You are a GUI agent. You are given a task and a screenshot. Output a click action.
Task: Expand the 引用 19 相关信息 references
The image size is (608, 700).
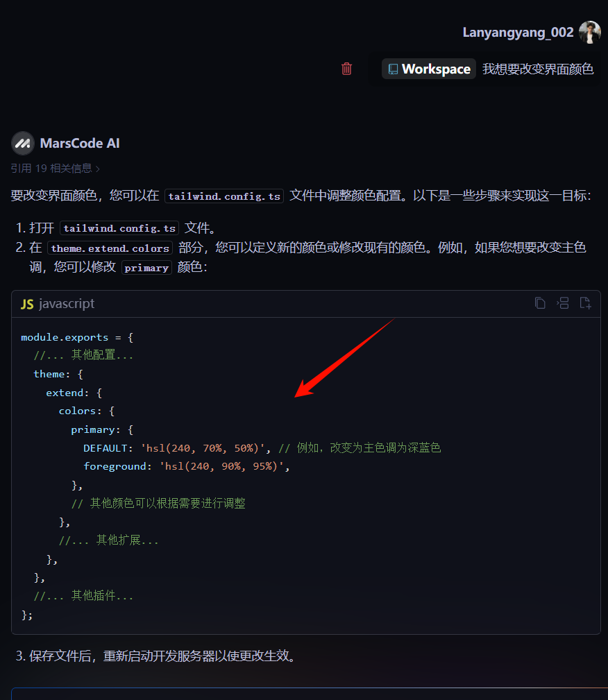click(x=56, y=169)
